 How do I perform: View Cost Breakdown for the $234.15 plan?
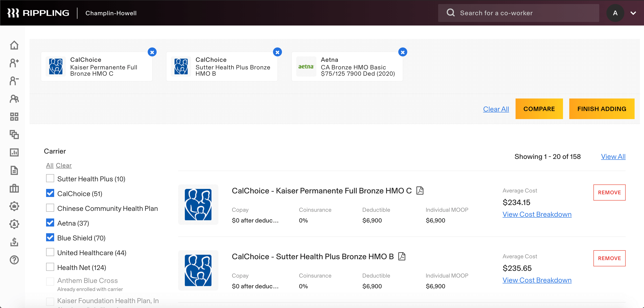point(537,214)
